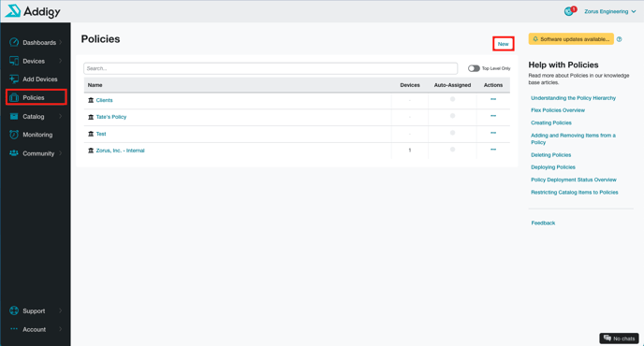The width and height of the screenshot is (644, 346).
Task: Open Adding and Removing Items from a Policy
Action: 573,138
